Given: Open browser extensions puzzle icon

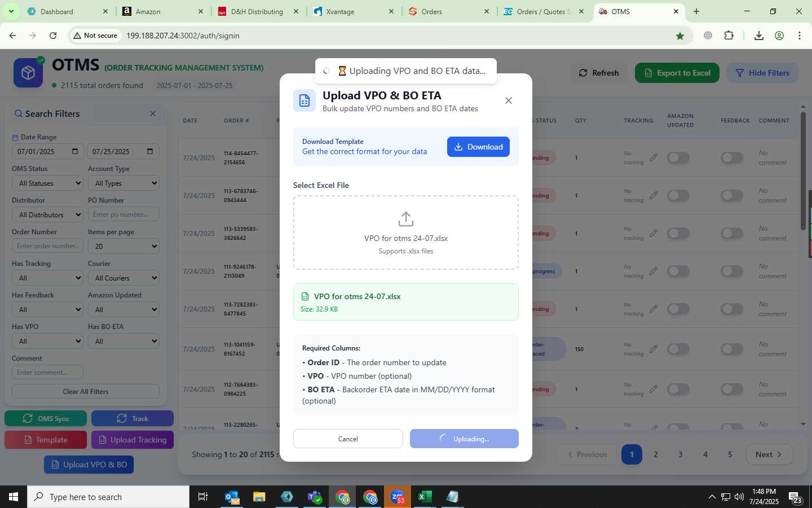Looking at the screenshot, I should pos(729,36).
